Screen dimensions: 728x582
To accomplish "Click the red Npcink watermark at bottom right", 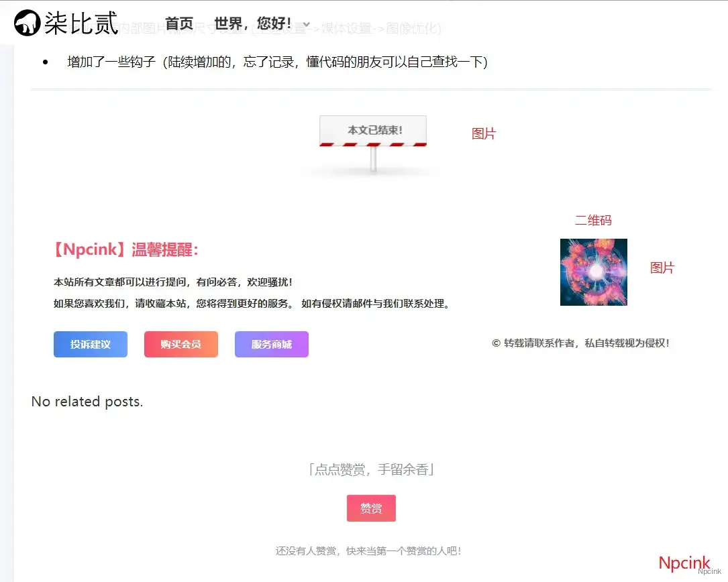I will point(684,563).
